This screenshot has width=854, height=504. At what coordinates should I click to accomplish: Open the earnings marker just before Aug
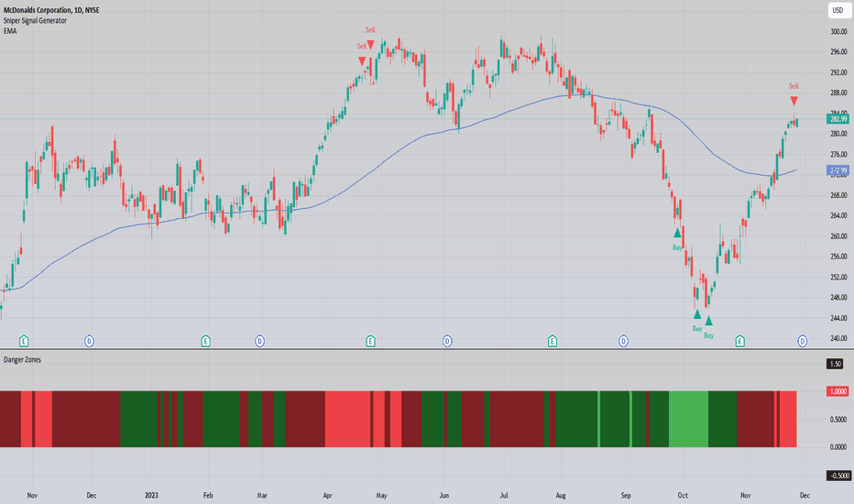(553, 341)
